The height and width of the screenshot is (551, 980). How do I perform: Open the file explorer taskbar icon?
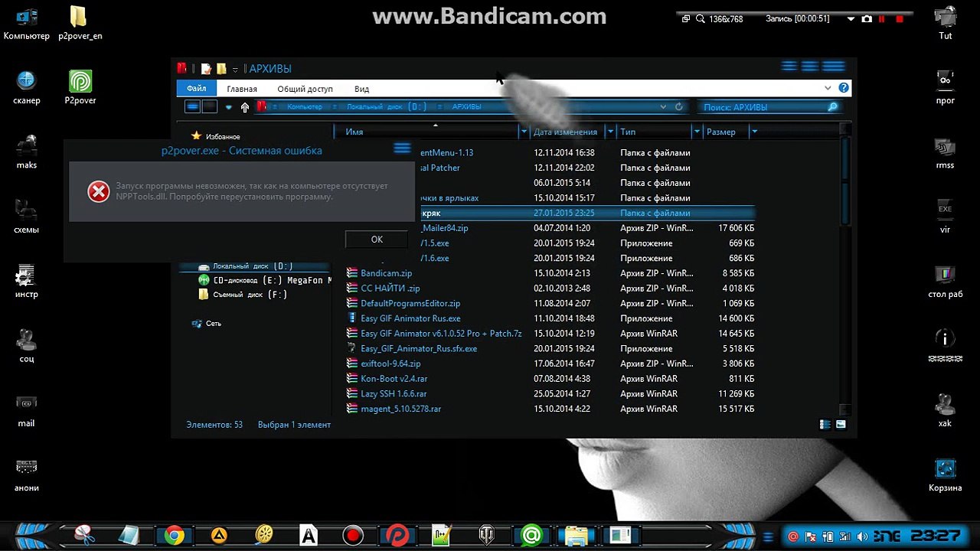[576, 536]
